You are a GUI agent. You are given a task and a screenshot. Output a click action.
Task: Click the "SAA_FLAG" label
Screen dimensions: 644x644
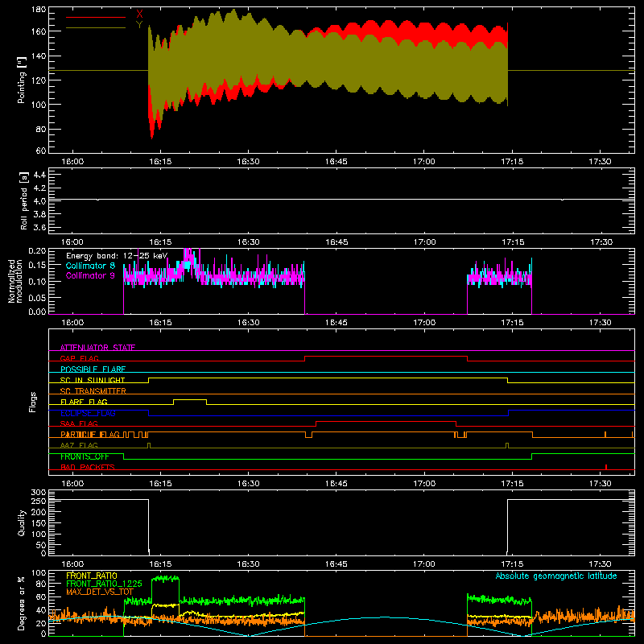pos(79,423)
